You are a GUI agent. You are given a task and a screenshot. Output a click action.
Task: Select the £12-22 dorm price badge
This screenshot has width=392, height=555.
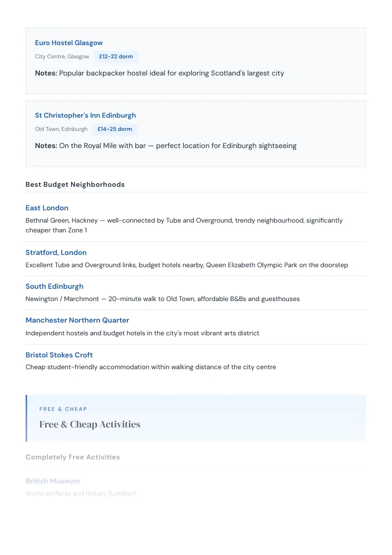click(x=116, y=57)
